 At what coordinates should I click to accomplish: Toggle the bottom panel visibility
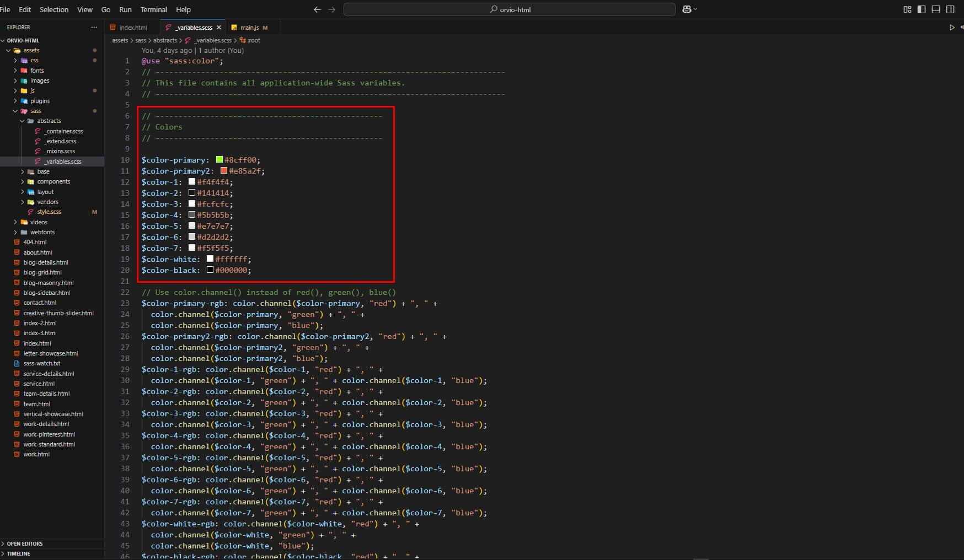(936, 9)
